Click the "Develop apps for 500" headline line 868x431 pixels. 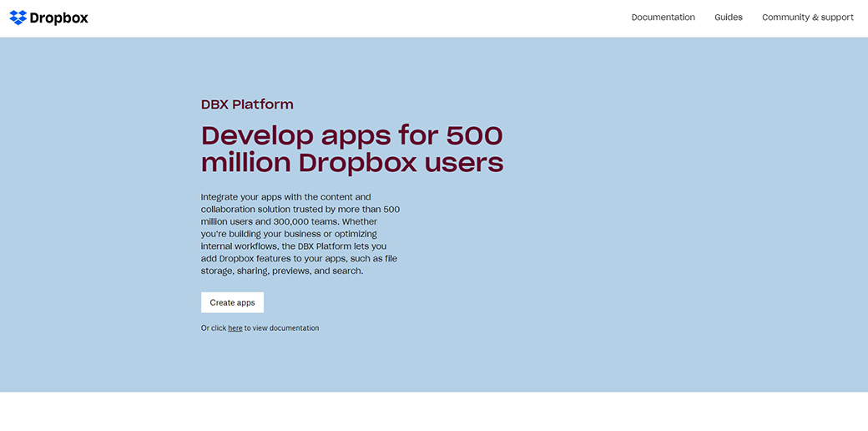(351, 135)
